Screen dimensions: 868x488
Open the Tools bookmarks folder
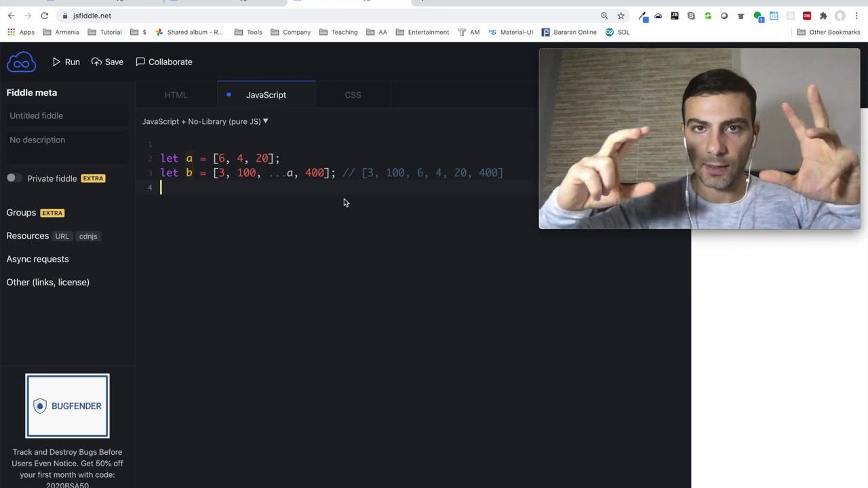[248, 32]
